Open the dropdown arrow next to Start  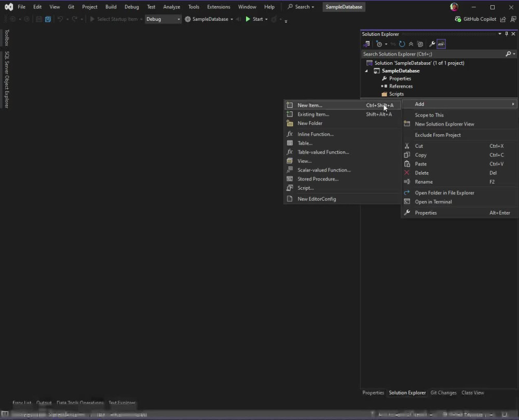click(266, 19)
